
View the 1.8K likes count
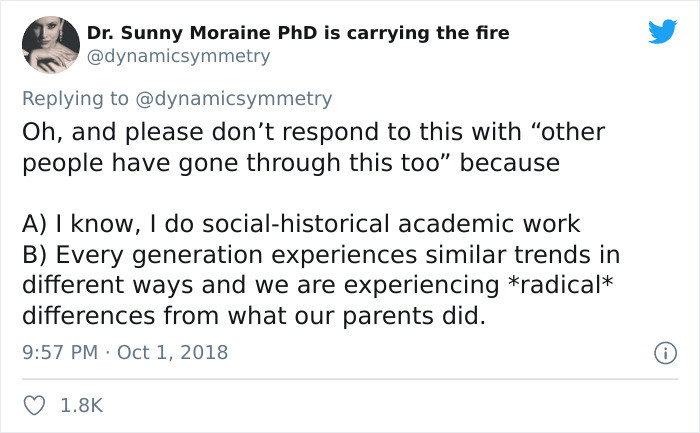coord(81,405)
